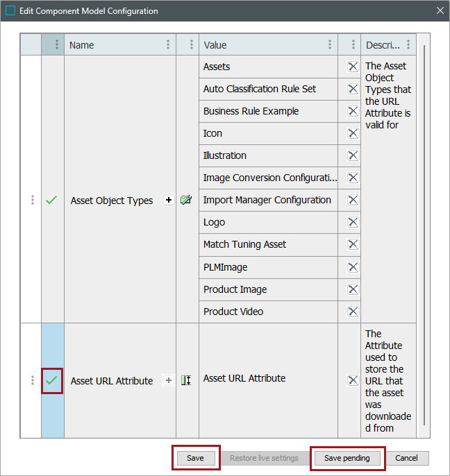450x476 pixels.
Task: Open the type icon column menu
Action: tap(191, 44)
